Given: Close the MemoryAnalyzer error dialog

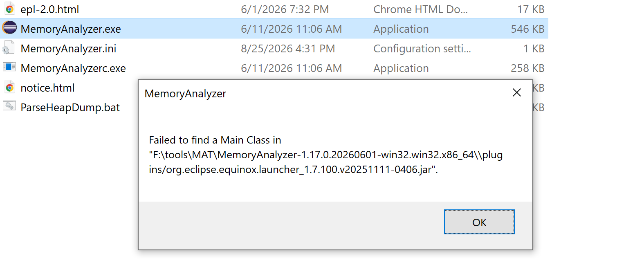Looking at the screenshot, I should [517, 93].
